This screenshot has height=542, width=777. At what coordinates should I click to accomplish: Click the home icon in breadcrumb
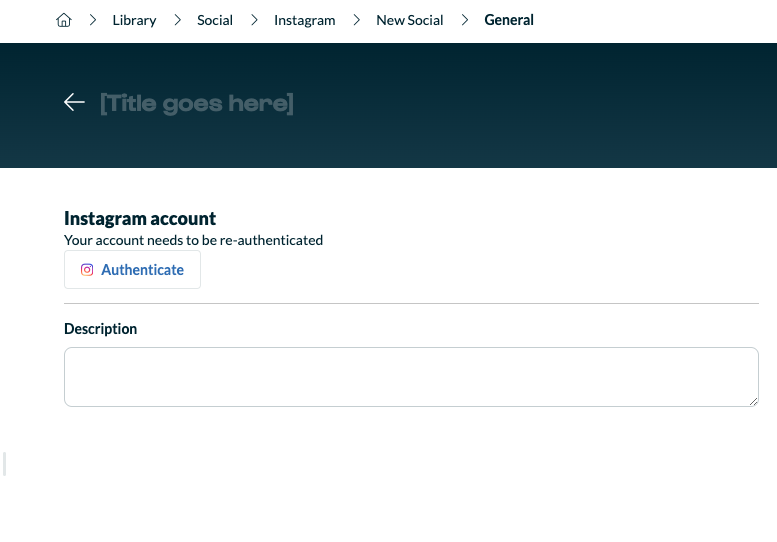click(x=64, y=20)
